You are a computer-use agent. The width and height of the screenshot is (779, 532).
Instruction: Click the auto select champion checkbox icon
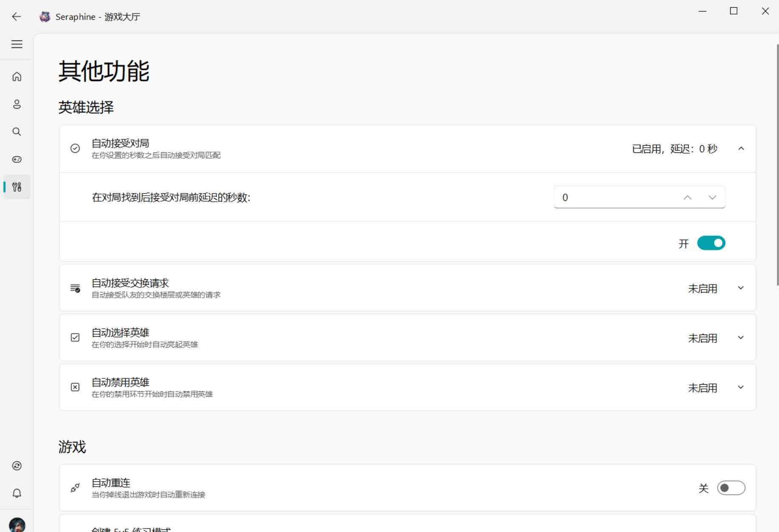click(x=75, y=338)
